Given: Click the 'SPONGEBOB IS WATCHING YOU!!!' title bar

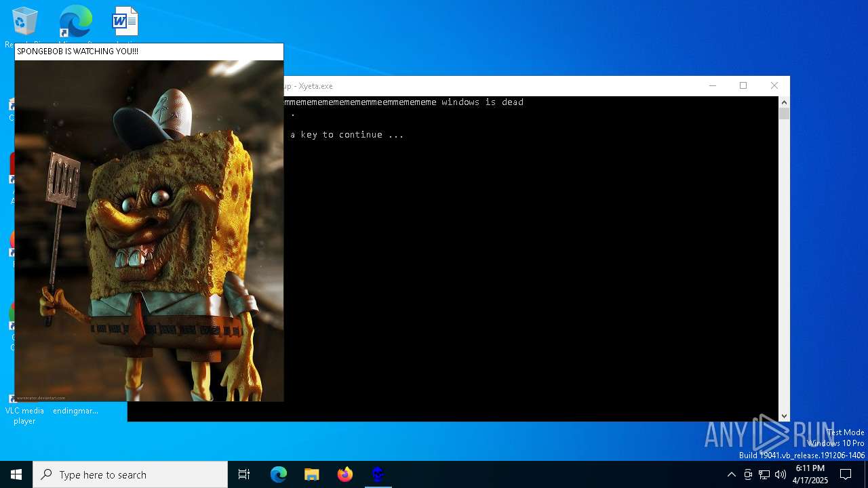Looking at the screenshot, I should (149, 52).
